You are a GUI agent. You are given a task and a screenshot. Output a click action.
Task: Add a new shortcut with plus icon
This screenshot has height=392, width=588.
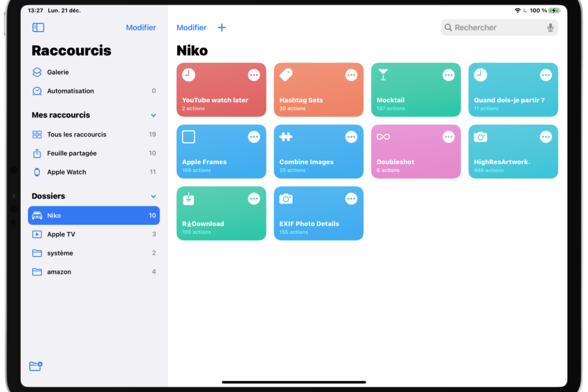coord(221,27)
